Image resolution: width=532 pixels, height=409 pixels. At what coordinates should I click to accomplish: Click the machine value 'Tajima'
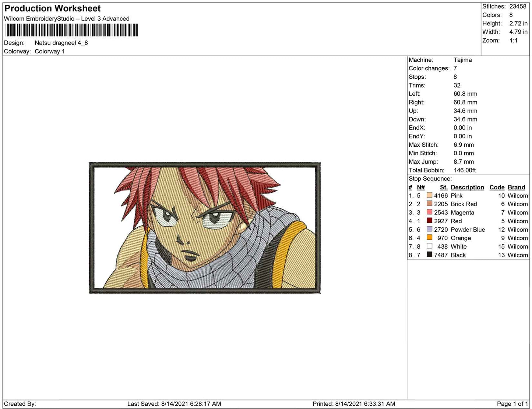(x=462, y=60)
